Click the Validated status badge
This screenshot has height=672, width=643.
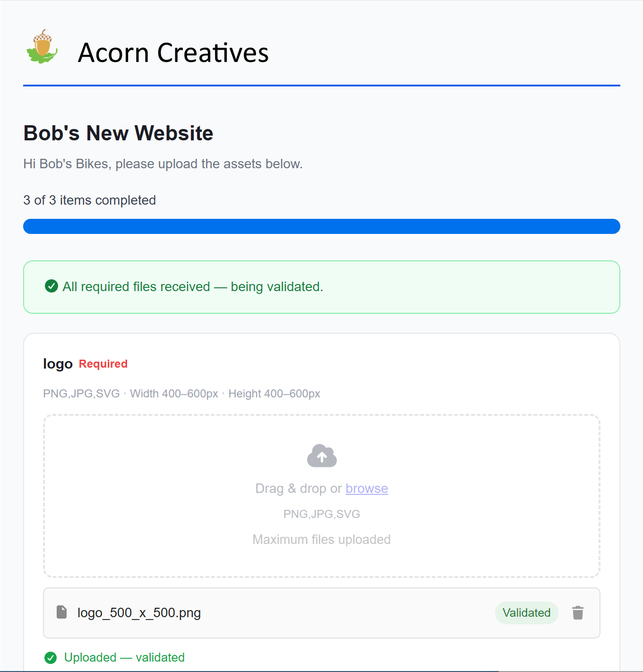pos(526,612)
